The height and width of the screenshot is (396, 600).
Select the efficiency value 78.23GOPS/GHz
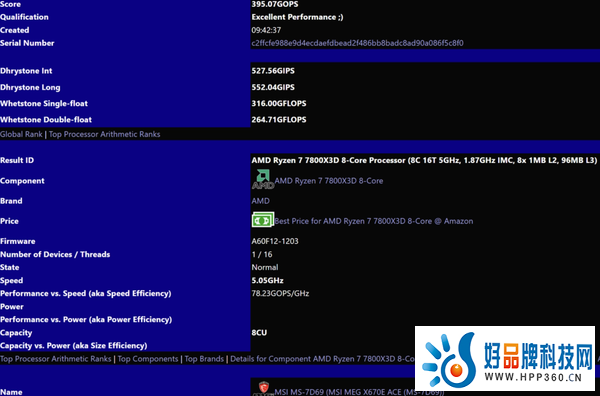click(x=280, y=293)
